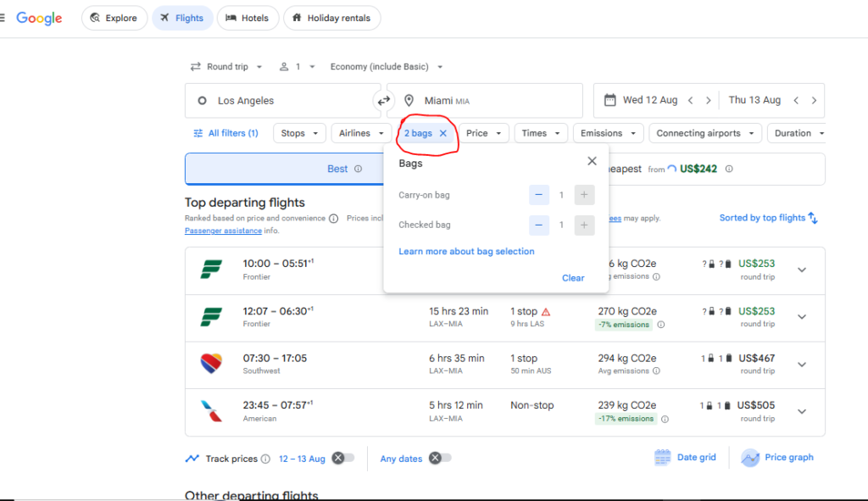Increase checked bag count
The image size is (868, 501).
tap(584, 225)
